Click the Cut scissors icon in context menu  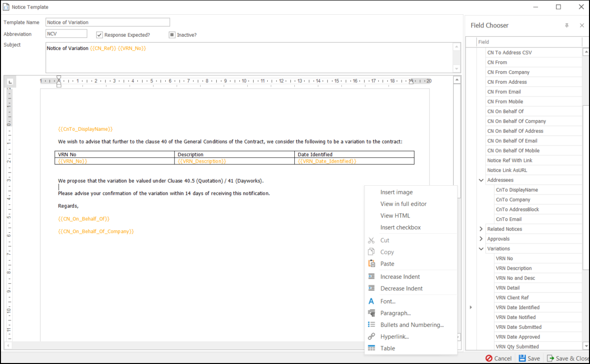click(x=371, y=240)
